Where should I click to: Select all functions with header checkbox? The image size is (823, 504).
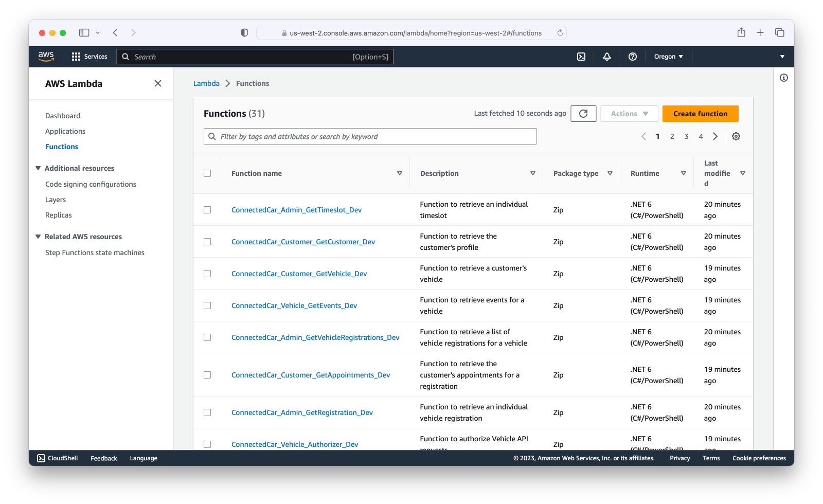[x=207, y=173]
